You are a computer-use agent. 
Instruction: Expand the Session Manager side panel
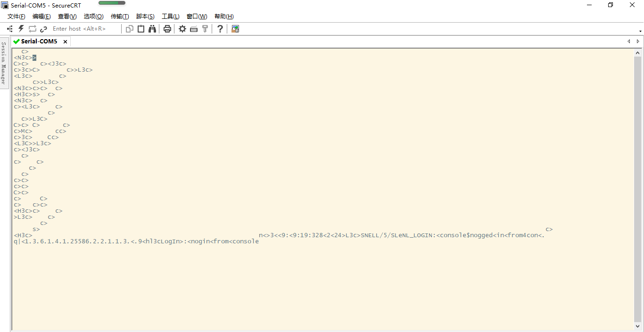[x=4, y=63]
